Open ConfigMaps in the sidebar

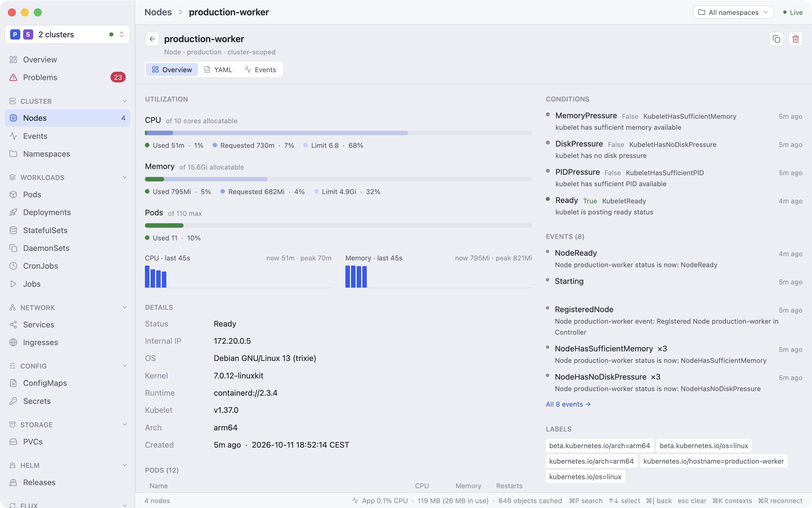pos(67,383)
